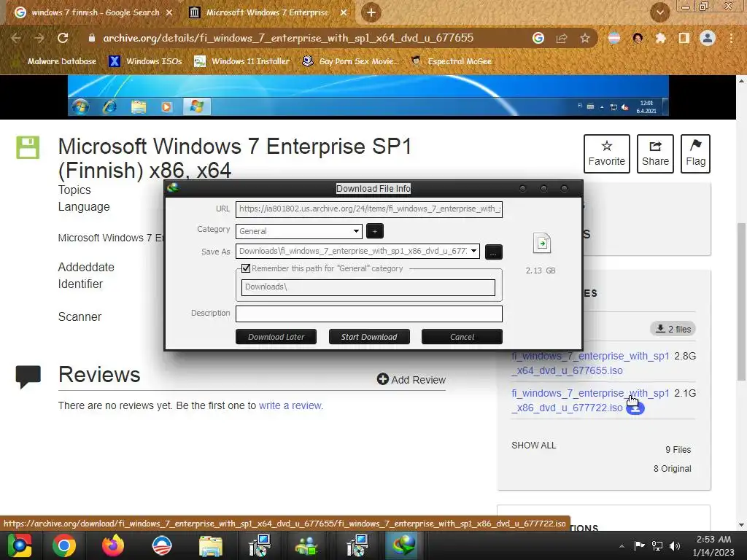747x560 pixels.
Task: Open Firefox from the taskbar
Action: (113, 545)
